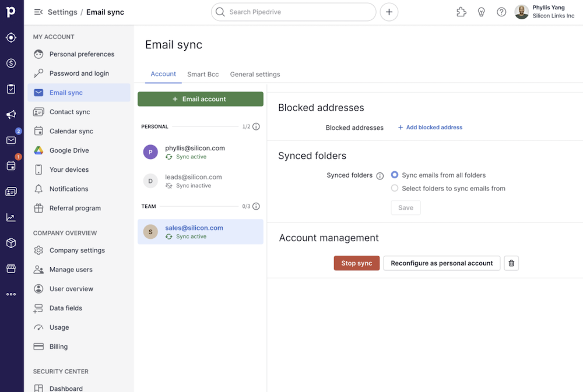Open the Deals icon in the left navigation rail
583x392 pixels.
coord(11,63)
